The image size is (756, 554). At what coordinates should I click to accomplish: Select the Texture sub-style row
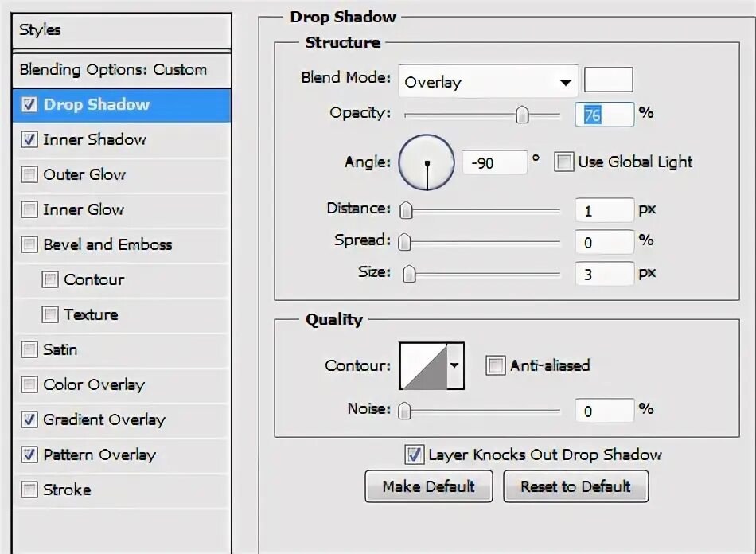click(x=122, y=314)
